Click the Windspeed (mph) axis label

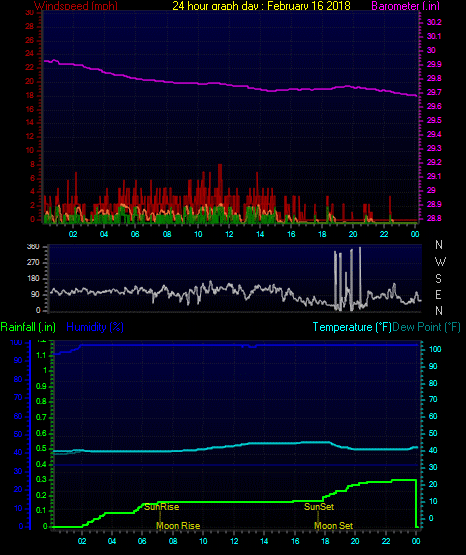[x=76, y=6]
